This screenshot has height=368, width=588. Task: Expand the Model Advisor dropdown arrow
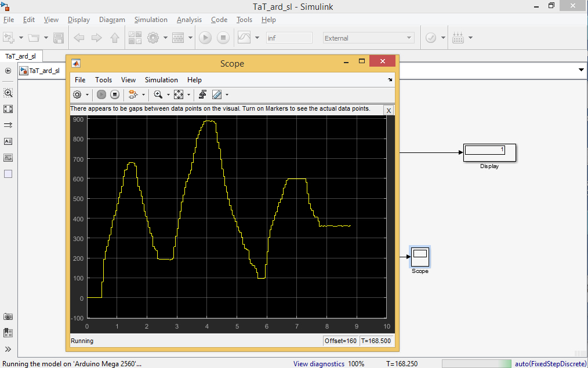point(443,38)
